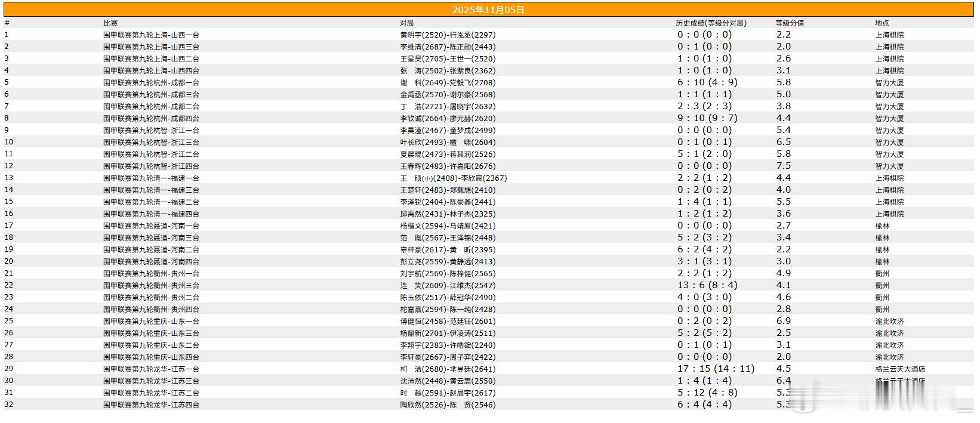The width and height of the screenshot is (980, 423).
Task: Click the history record 6 : 10 (4 : 9)
Action: click(x=707, y=82)
